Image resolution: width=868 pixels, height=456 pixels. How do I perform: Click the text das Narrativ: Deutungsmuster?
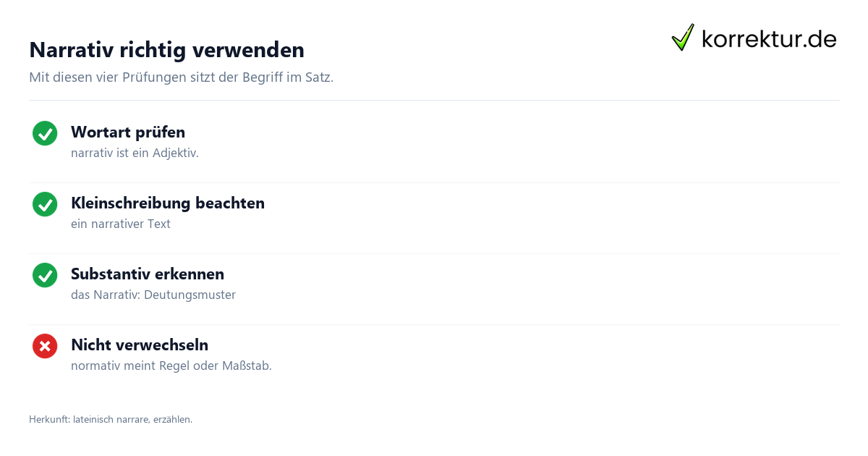153,295
